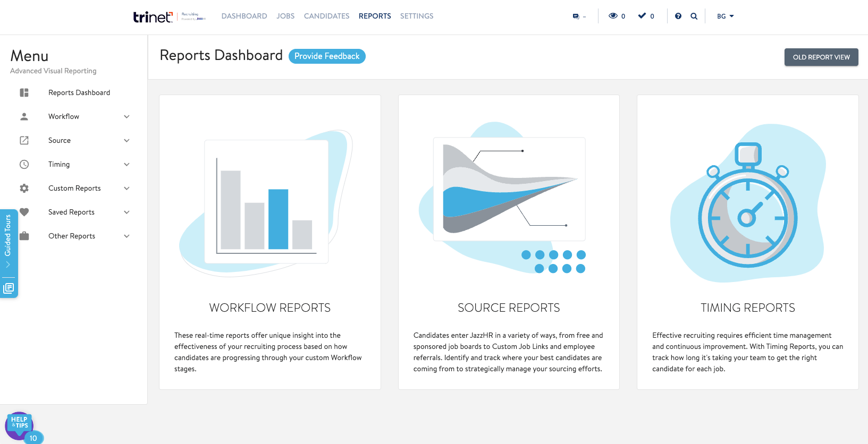Click the Custom Reports gear icon
Image resolution: width=868 pixels, height=444 pixels.
[24, 188]
